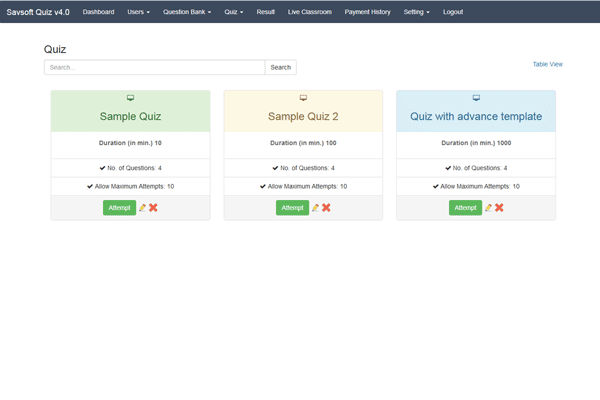Attempt the Sample Quiz 2

(x=292, y=208)
